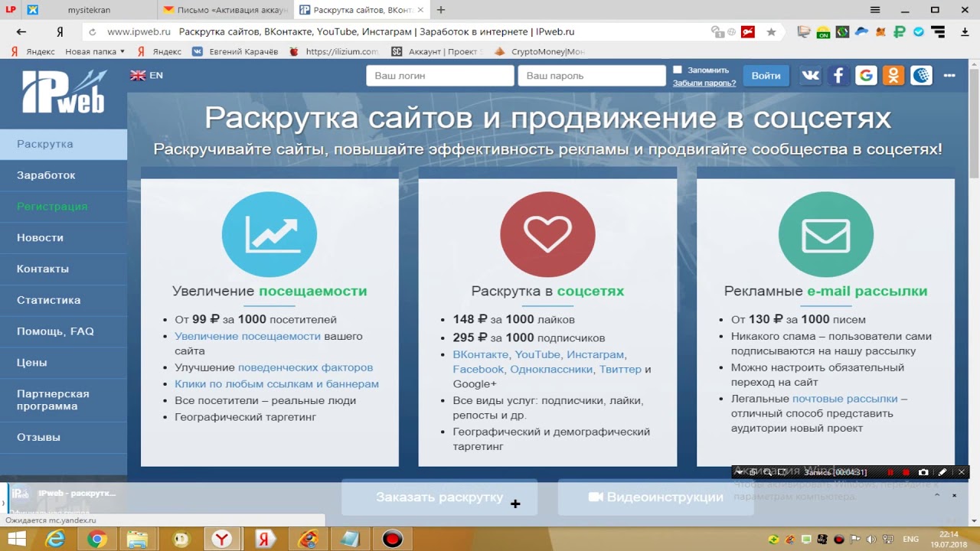The width and height of the screenshot is (980, 551).
Task: Open the Windows Start button
Action: (x=16, y=539)
